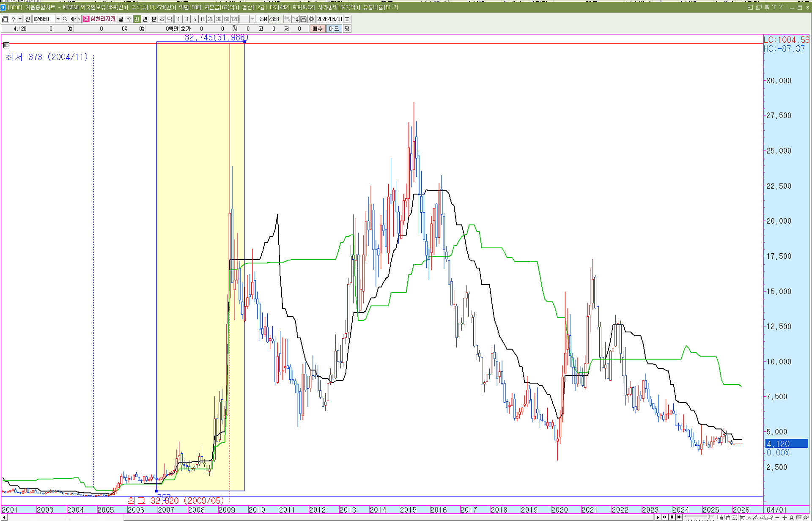Open the date calendar picker icon
The width and height of the screenshot is (812, 521).
(348, 19)
